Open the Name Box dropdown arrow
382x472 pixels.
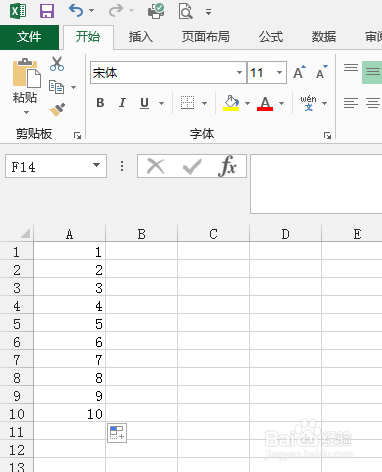[x=97, y=165]
